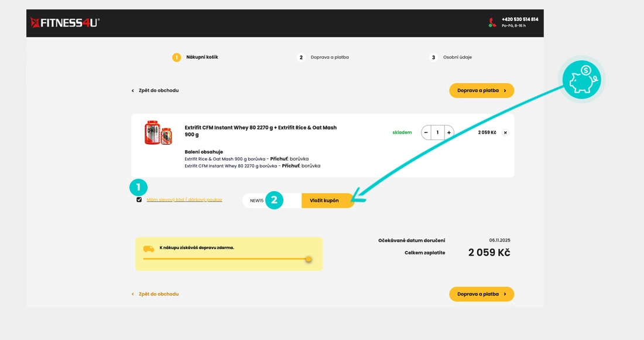The image size is (644, 340).
Task: Open the Mám slevový kód link
Action: tap(184, 200)
